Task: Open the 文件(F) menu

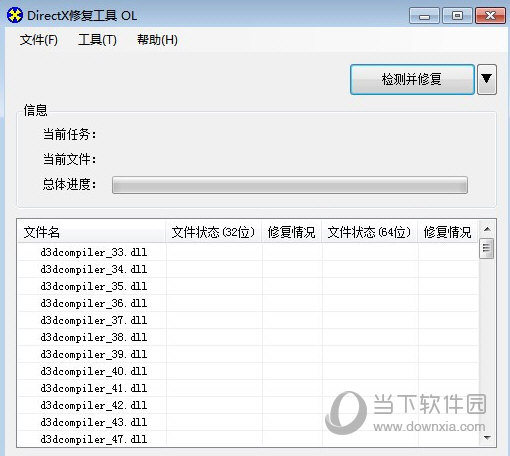Action: tap(39, 40)
